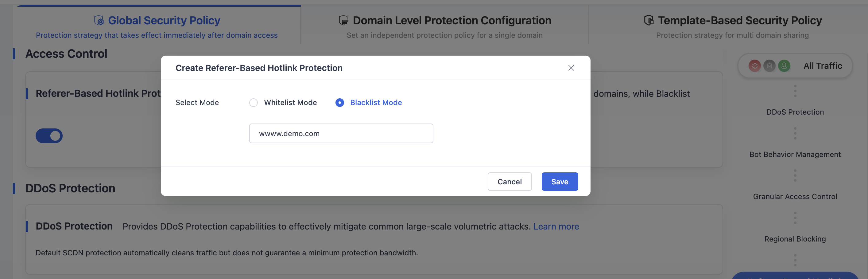This screenshot has width=868, height=279.
Task: Click the Cancel button
Action: point(510,182)
